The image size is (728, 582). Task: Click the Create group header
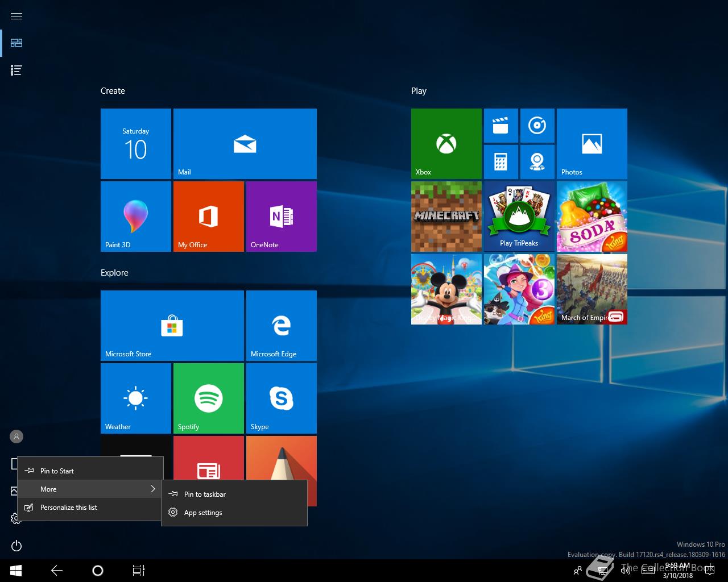(113, 91)
